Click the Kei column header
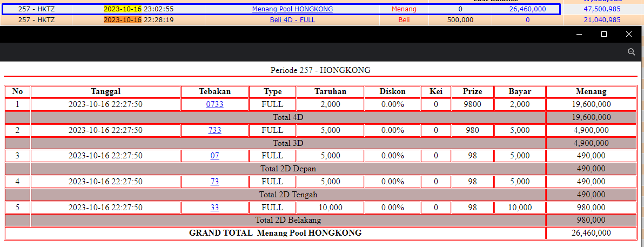Image resolution: width=644 pixels, height=247 pixels. 436,92
